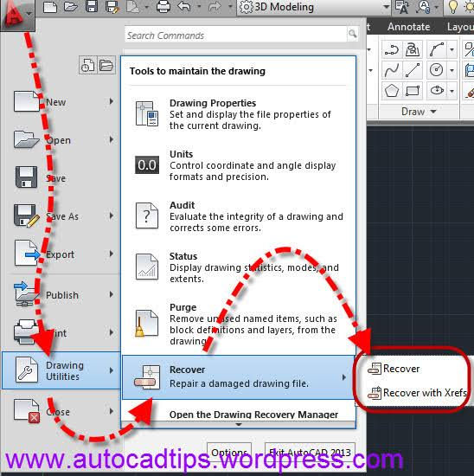Screen dimensions: 474x476
Task: Expand the New submenu arrow
Action: coord(112,101)
